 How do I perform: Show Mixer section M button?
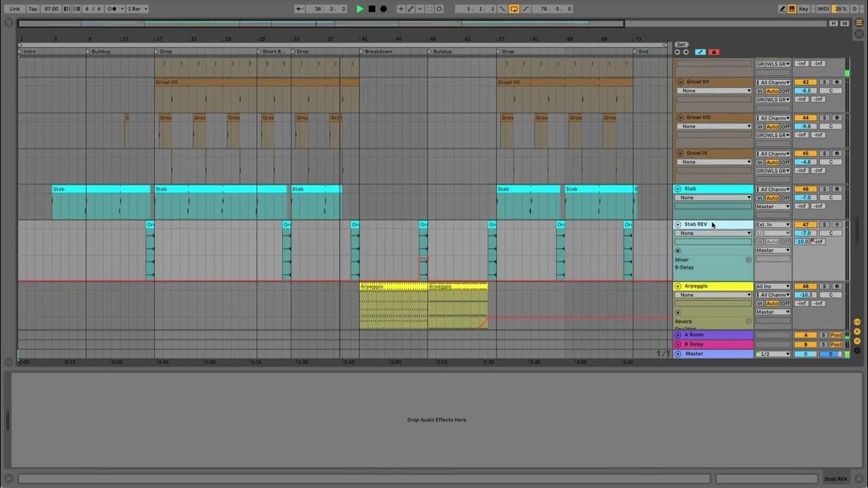(857, 340)
